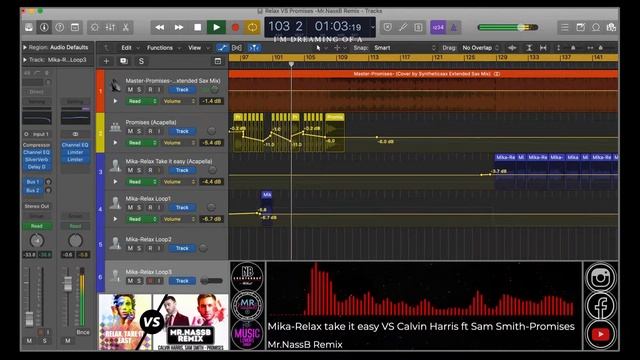640x360 pixels.
Task: Click the Promises (Acapella) track icon
Action: point(116,127)
